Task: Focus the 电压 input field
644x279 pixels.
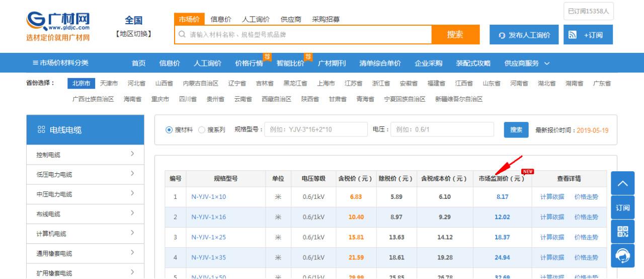Action: pos(442,129)
